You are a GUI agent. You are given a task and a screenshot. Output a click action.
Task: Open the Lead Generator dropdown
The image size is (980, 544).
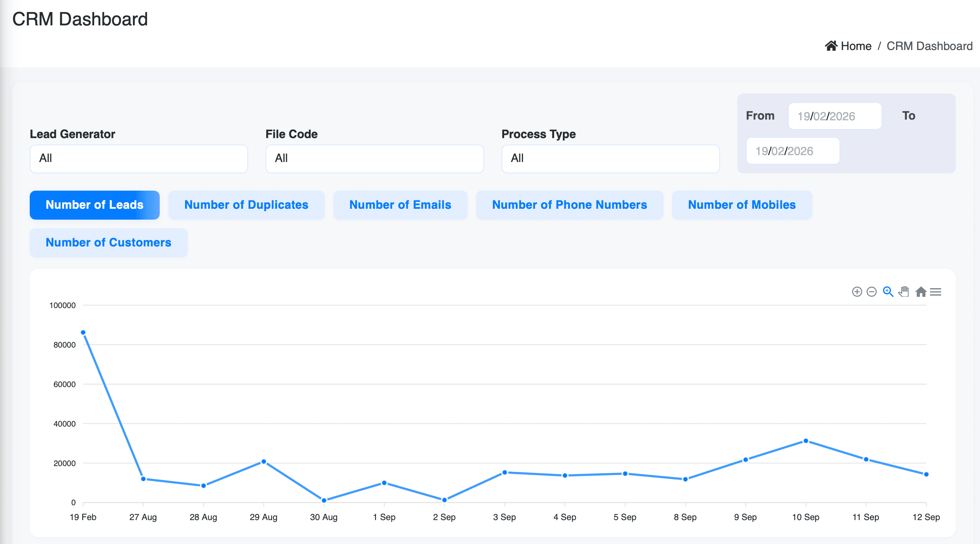pyautogui.click(x=139, y=158)
